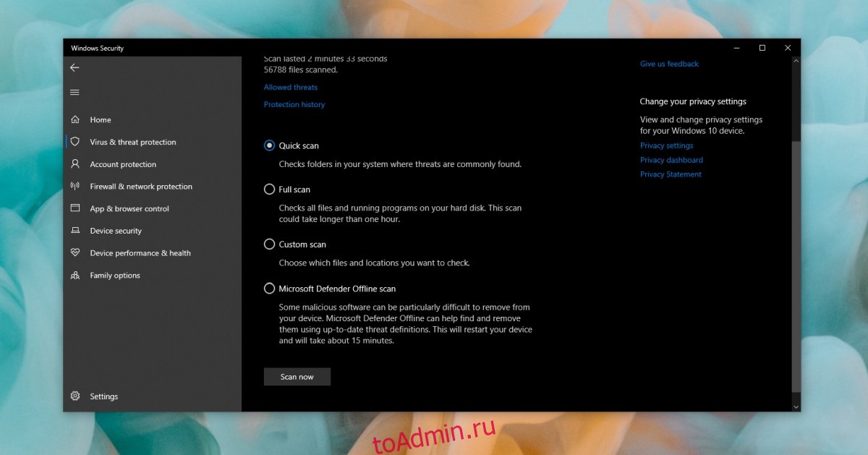Viewport: 868px width, 455px height.
Task: Click the scroll down arrow on scrollbar
Action: pyautogui.click(x=796, y=407)
